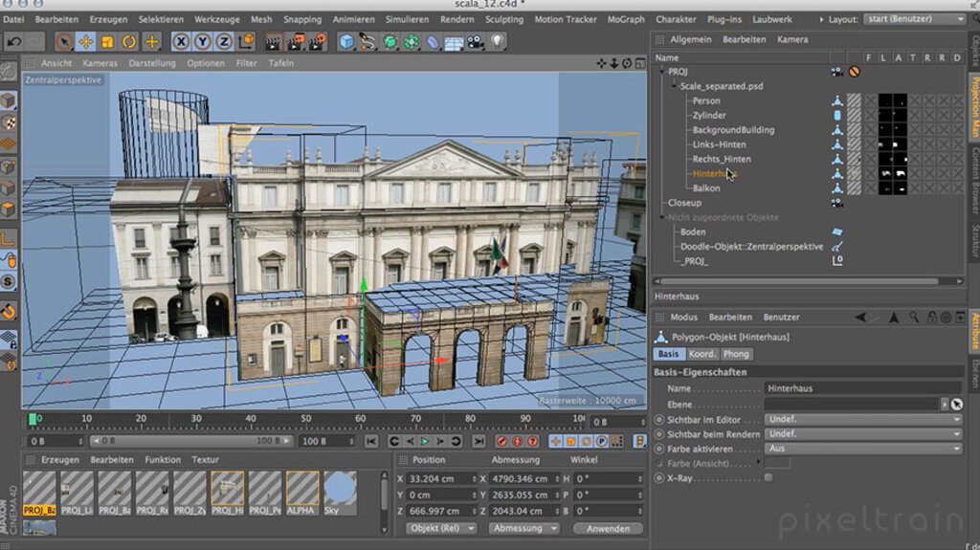Switch to the Koord. tab

click(x=702, y=354)
